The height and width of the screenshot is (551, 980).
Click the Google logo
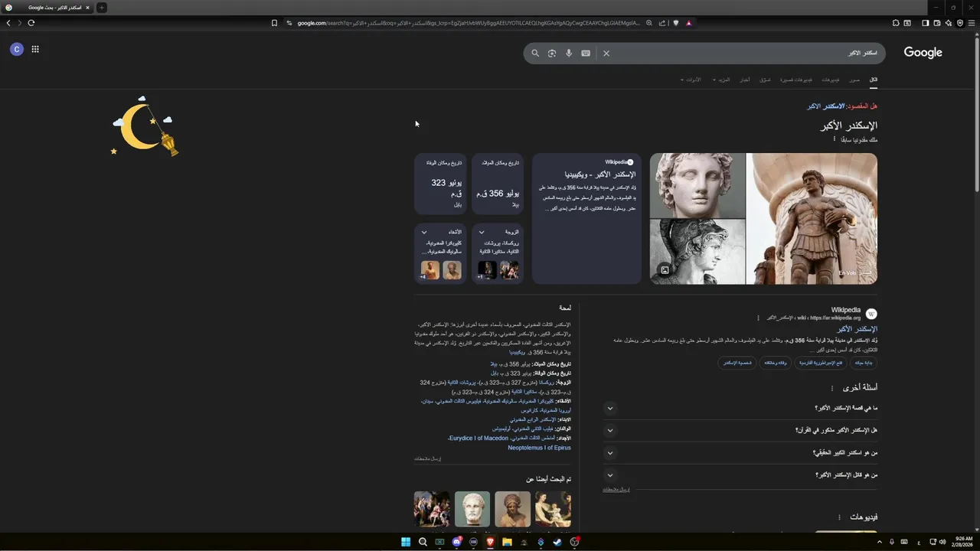(x=923, y=53)
